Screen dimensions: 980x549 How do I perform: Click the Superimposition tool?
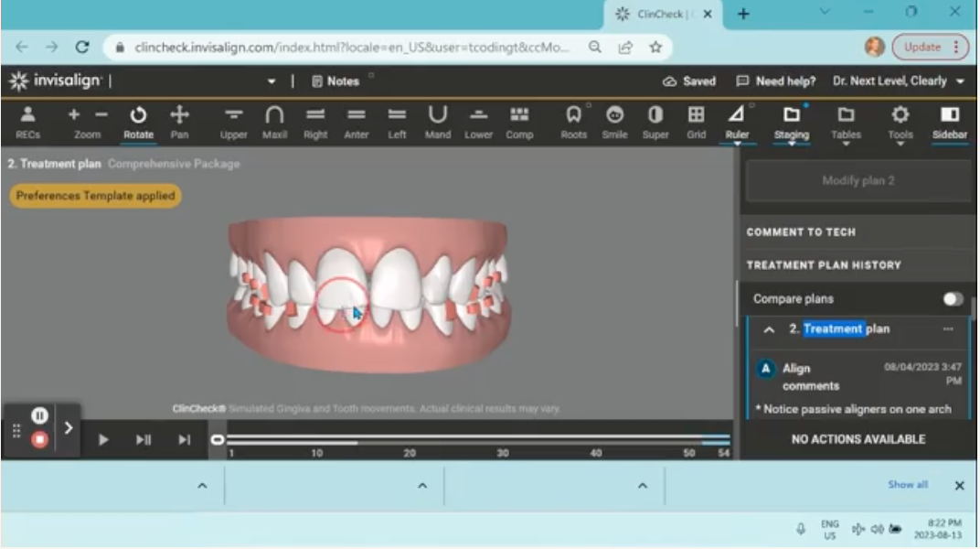(655, 123)
